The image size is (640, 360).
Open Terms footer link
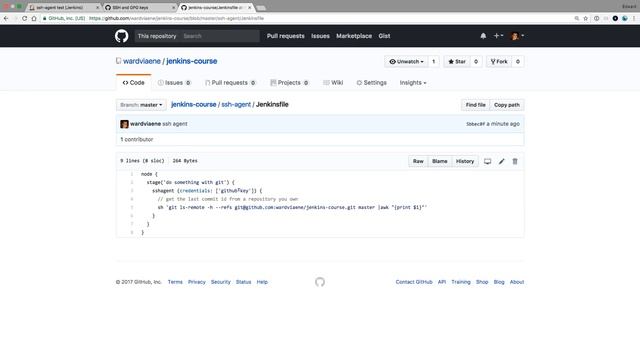pyautogui.click(x=175, y=282)
